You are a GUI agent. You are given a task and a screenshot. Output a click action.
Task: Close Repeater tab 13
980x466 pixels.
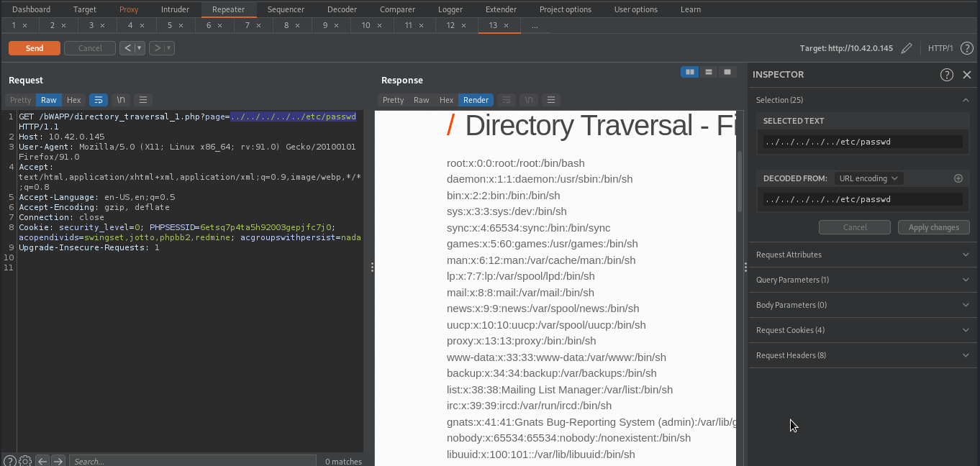[x=506, y=25]
